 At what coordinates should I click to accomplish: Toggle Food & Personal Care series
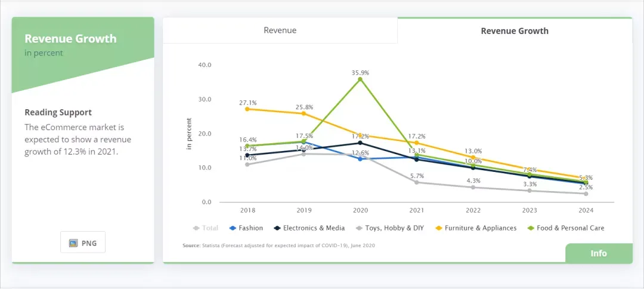coord(566,227)
